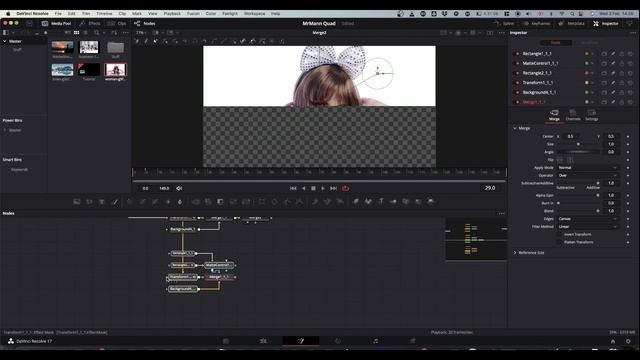Toggle the Media Pool panel button
This screenshot has height=360, width=640.
point(56,24)
